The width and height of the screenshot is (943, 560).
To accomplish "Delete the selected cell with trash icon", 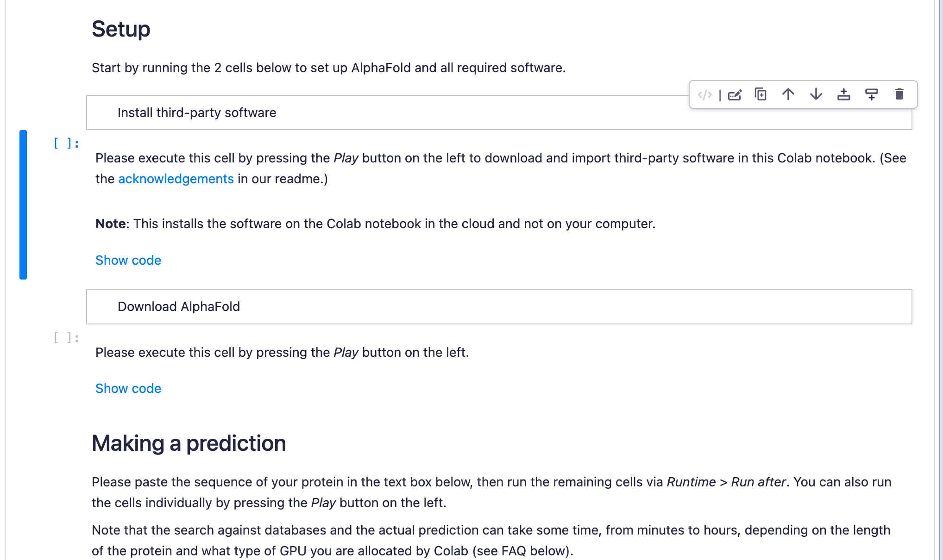I will tap(899, 94).
